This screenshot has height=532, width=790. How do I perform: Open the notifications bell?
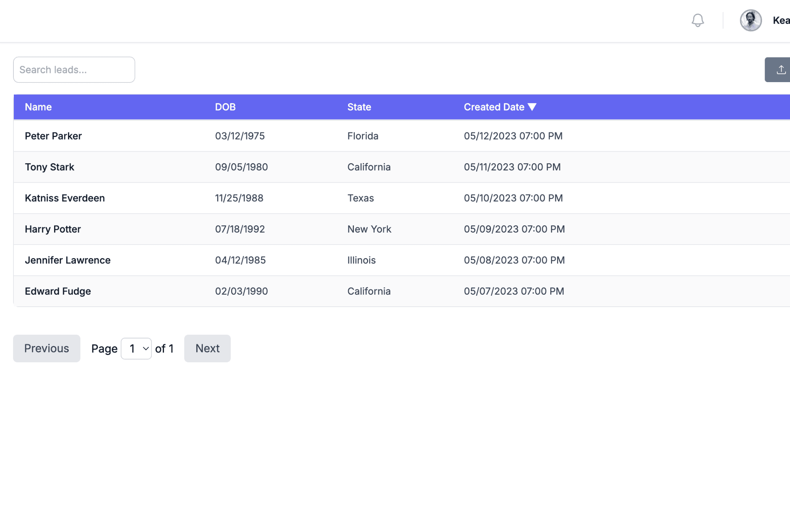point(697,20)
